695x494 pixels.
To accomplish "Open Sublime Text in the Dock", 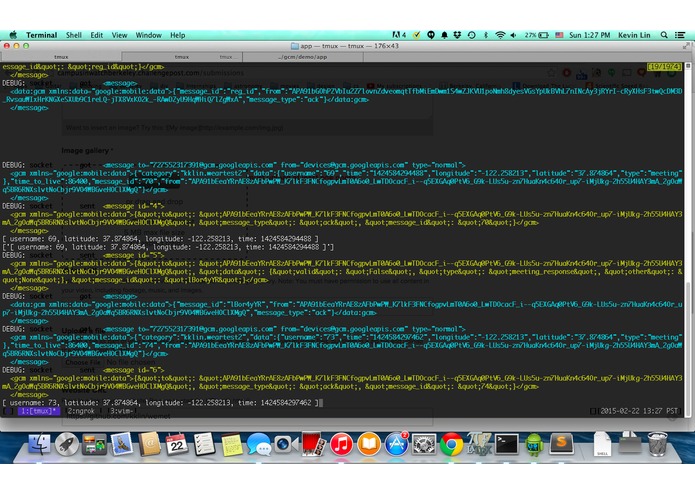I will (562, 444).
